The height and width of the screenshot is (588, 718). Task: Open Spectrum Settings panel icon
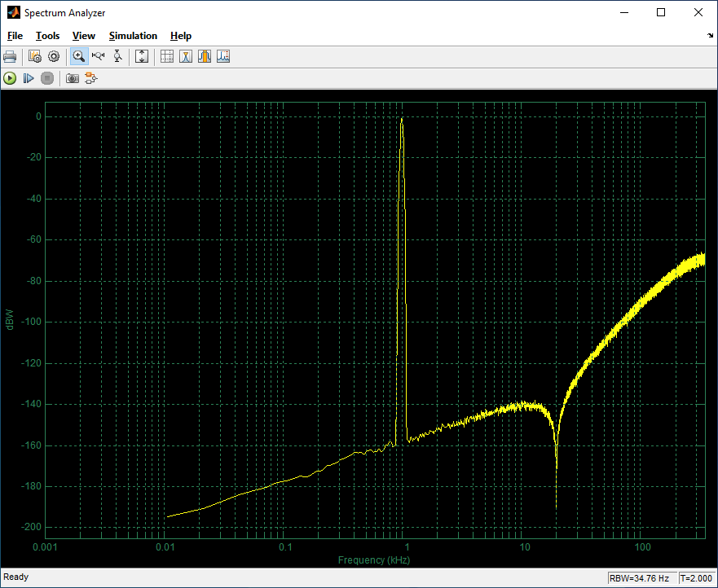coord(35,57)
